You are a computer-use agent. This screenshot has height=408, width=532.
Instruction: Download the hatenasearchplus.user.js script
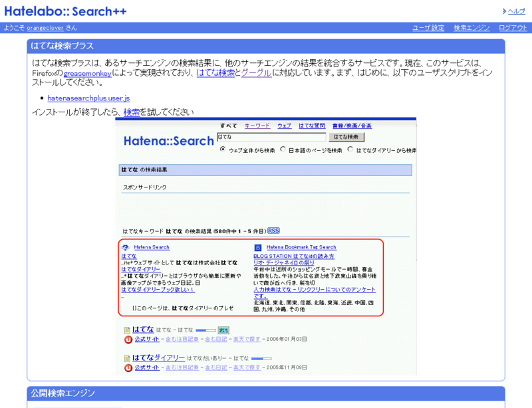[x=92, y=97]
